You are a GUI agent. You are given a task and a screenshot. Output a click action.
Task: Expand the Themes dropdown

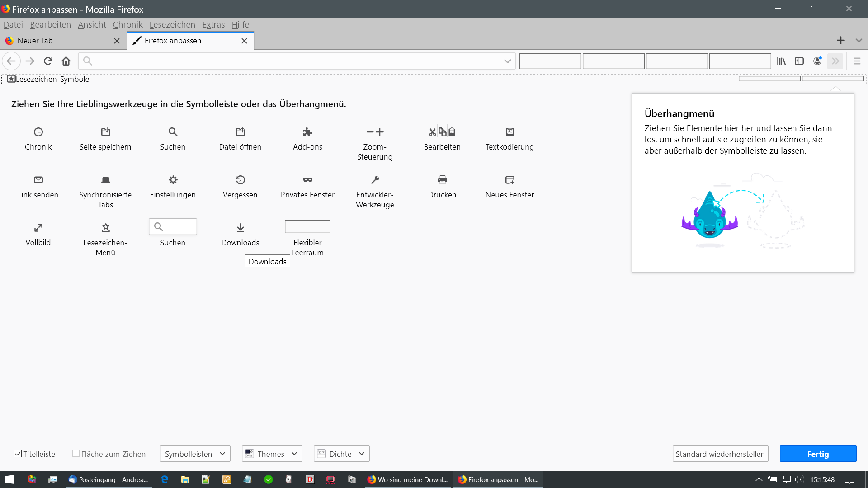[x=272, y=454]
